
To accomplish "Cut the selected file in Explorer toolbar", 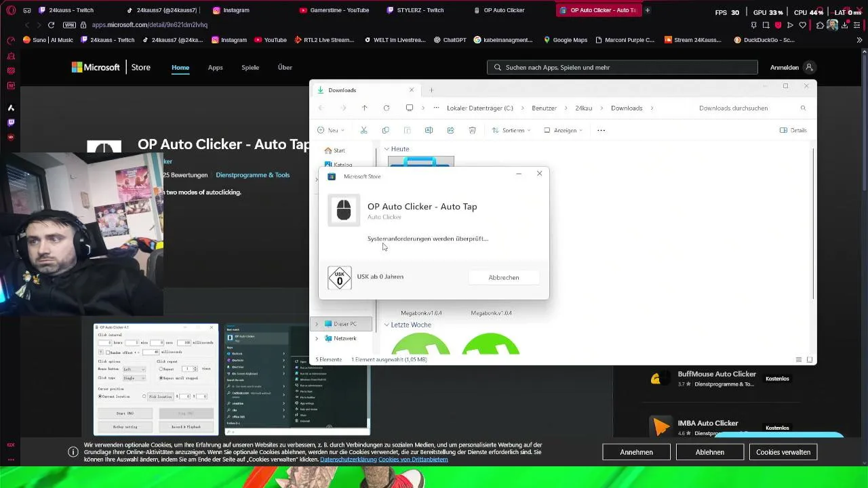I will pos(364,130).
